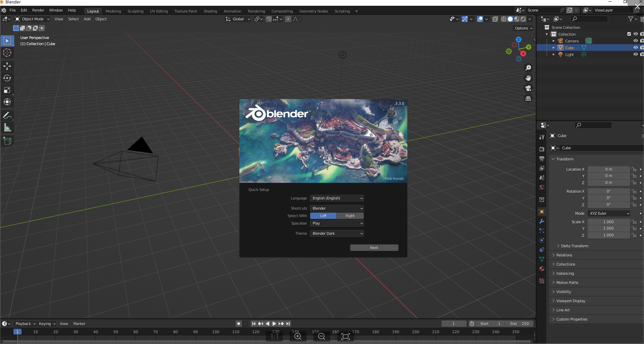Toggle camera view in the viewport
Image resolution: width=644 pixels, height=344 pixels.
pos(528,88)
